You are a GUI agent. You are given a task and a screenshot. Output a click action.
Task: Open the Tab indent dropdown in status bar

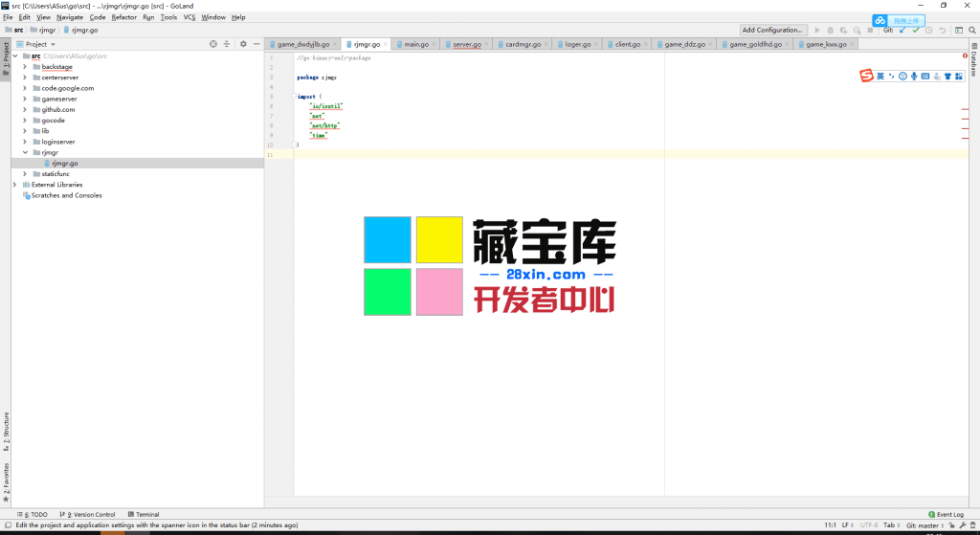click(890, 525)
